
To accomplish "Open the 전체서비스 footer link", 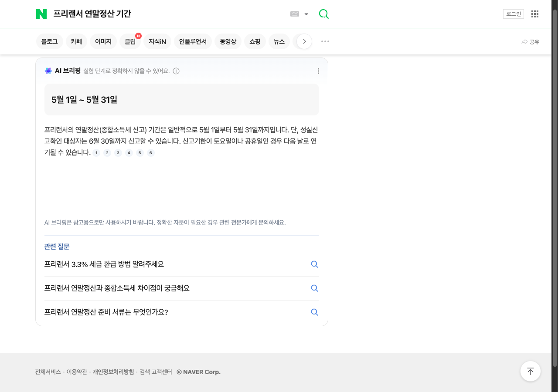I will [x=48, y=372].
